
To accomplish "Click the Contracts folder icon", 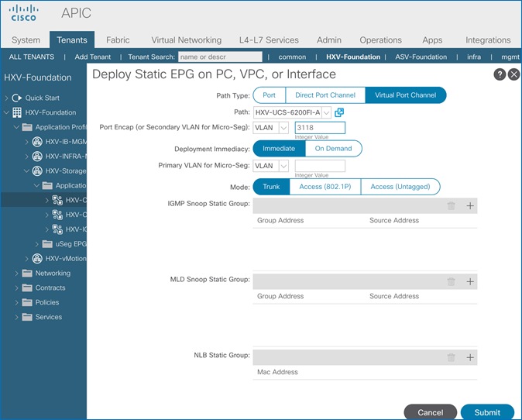I will (x=27, y=287).
